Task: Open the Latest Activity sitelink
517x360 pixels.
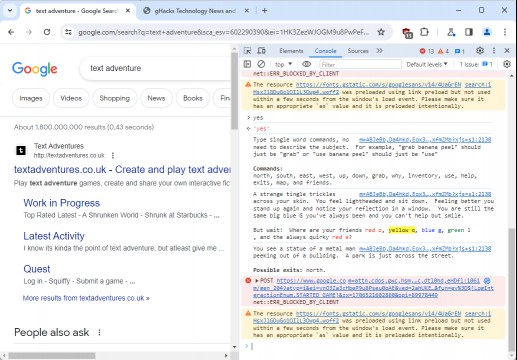Action: 54,236
